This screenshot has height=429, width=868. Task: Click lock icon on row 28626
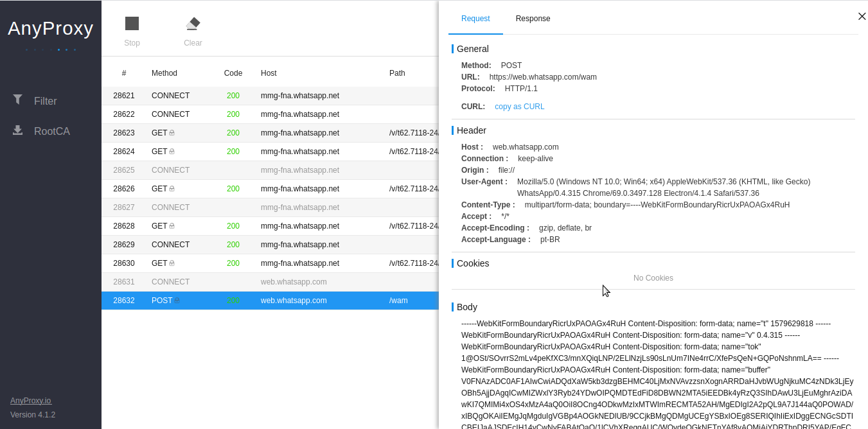(172, 189)
